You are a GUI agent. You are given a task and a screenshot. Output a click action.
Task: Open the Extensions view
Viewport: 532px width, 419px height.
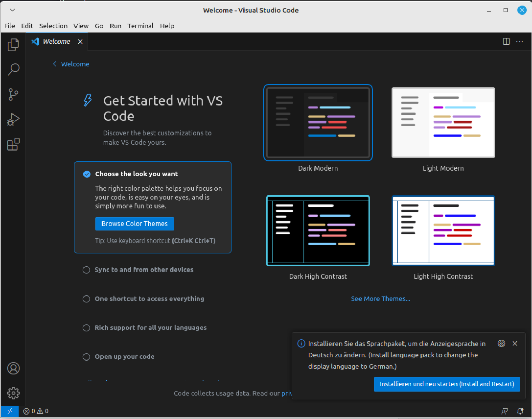click(13, 144)
